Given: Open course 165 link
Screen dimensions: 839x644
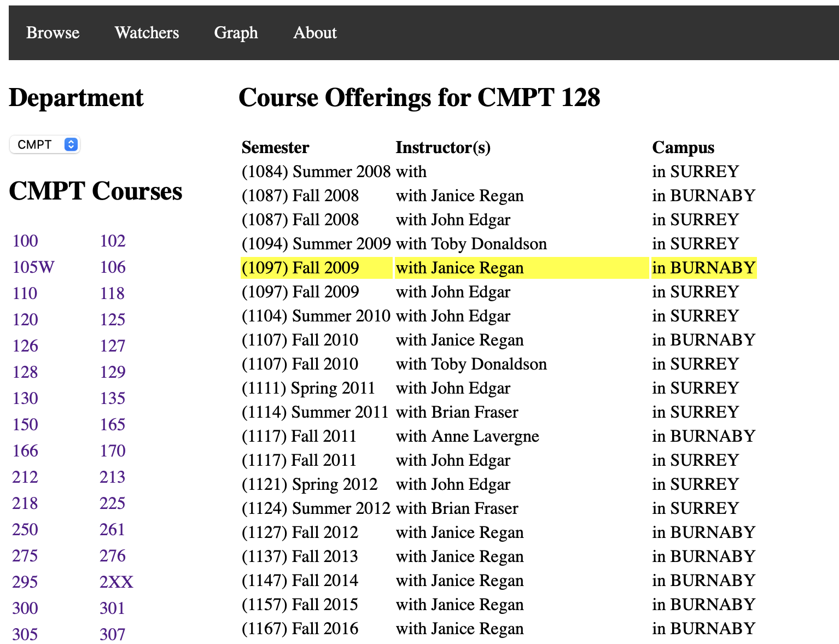Looking at the screenshot, I should pyautogui.click(x=113, y=425).
